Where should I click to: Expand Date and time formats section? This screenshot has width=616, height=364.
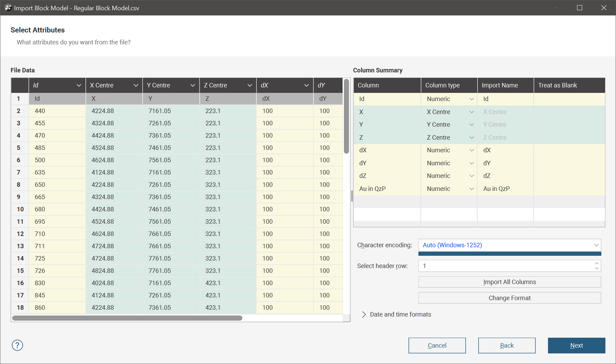364,314
